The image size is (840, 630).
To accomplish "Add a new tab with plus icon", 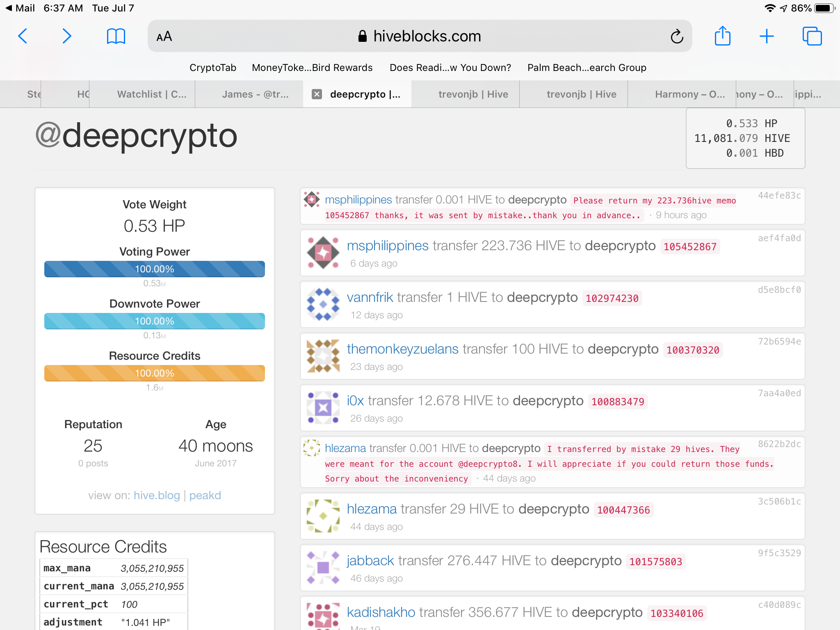I will 767,36.
